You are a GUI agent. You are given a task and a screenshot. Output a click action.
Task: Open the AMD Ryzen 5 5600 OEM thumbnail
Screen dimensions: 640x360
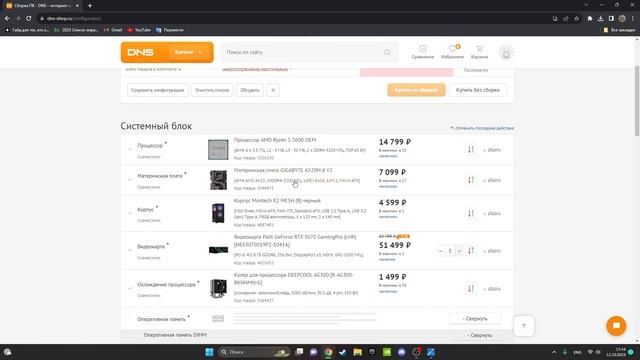[x=218, y=149]
